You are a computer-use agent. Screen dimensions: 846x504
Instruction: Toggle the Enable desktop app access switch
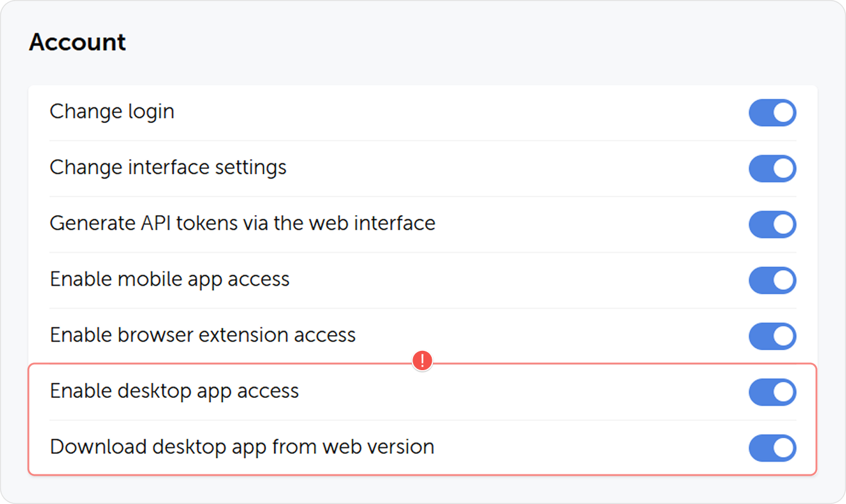pos(772,392)
